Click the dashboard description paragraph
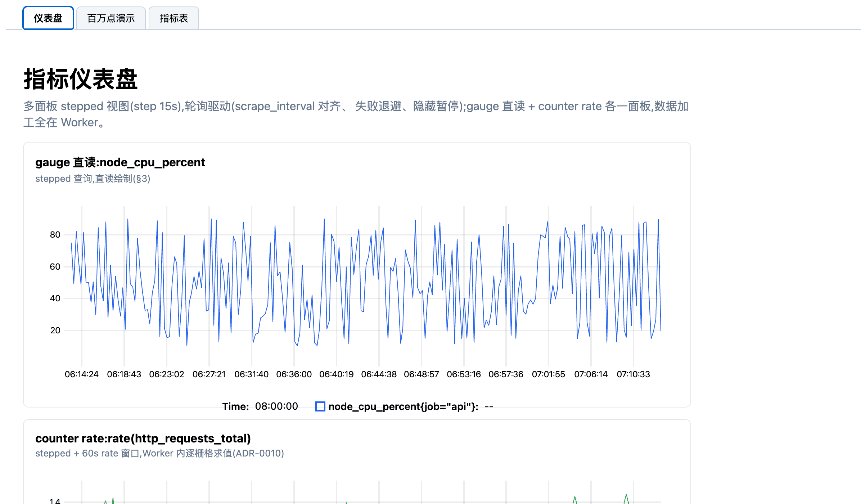Viewport: 861px width, 504px height. click(356, 114)
